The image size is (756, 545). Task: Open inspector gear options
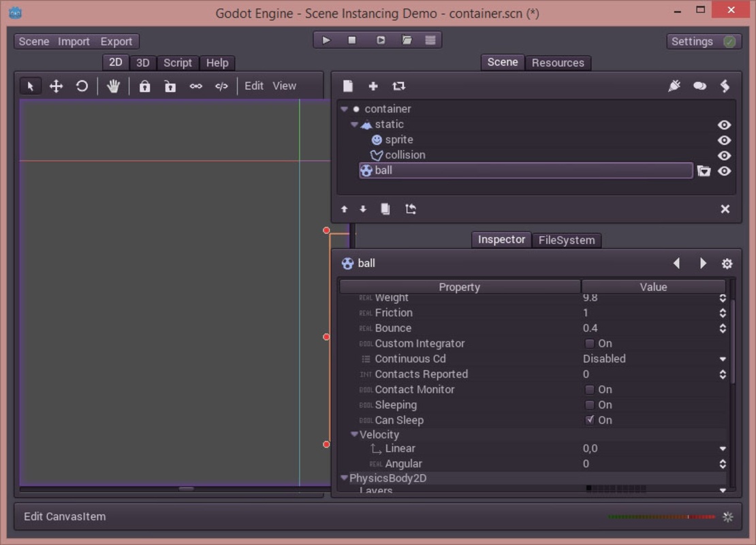coord(727,264)
